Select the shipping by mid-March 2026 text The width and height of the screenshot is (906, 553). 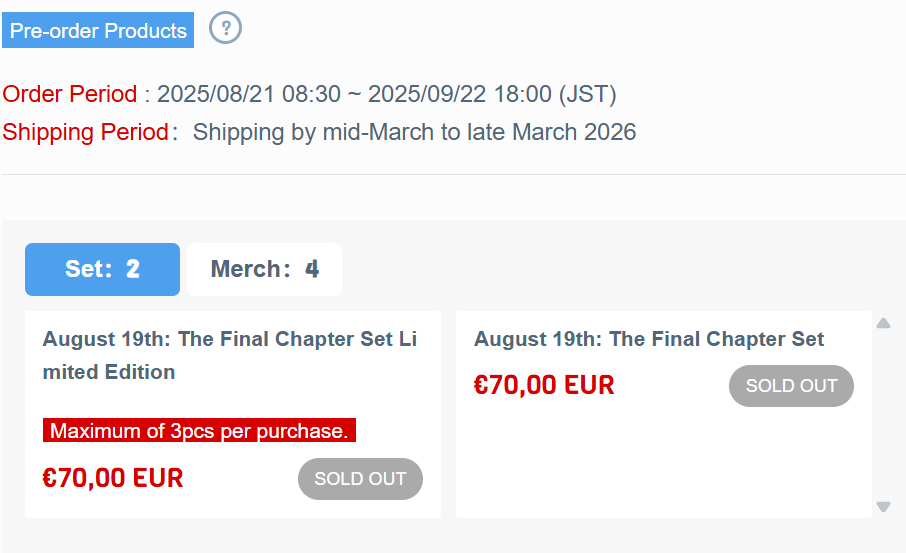pyautogui.click(x=414, y=132)
